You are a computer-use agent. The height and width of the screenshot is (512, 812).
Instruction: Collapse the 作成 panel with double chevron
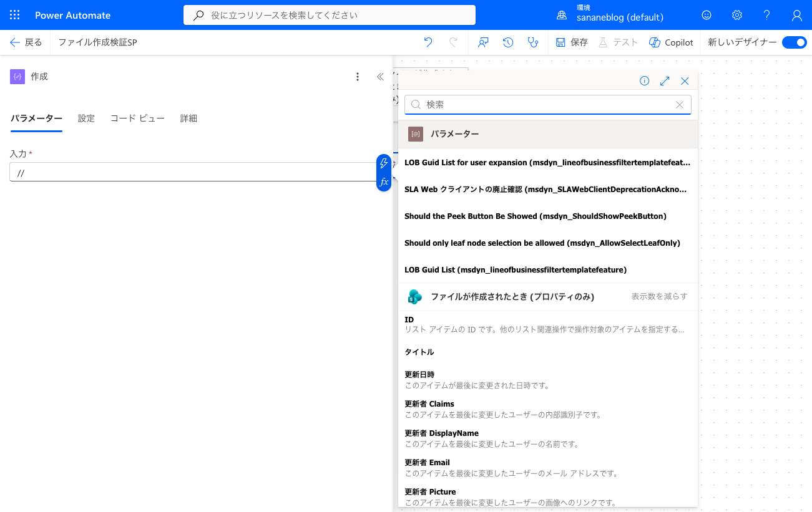click(380, 77)
